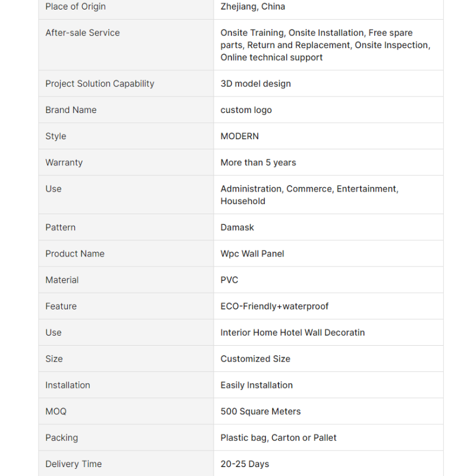Click the Customized Size value

255,359
